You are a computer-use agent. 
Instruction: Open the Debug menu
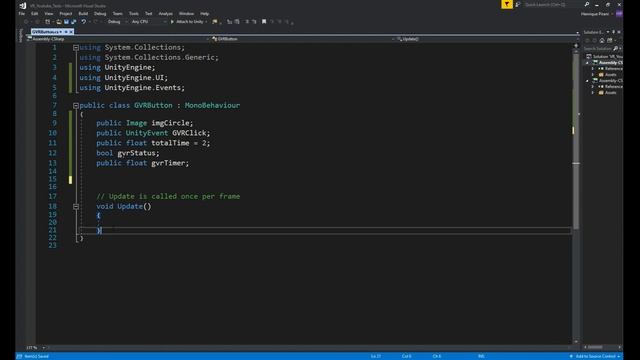tap(100, 13)
